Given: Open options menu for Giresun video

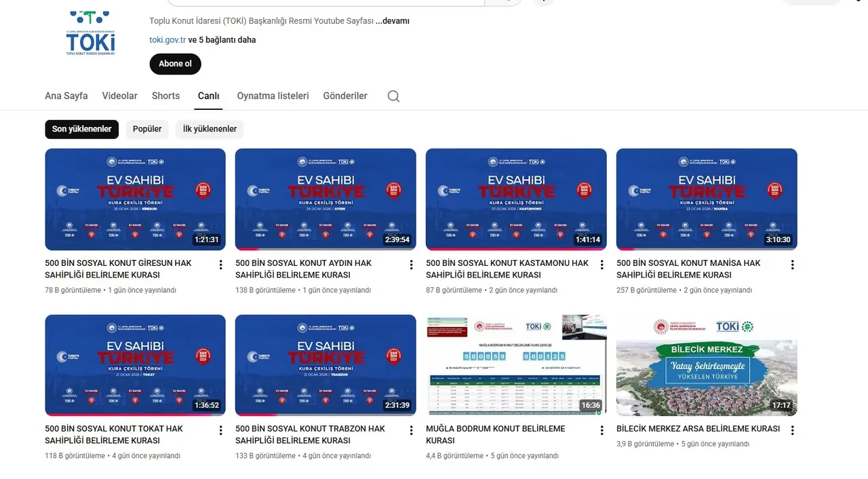Looking at the screenshot, I should click(220, 265).
